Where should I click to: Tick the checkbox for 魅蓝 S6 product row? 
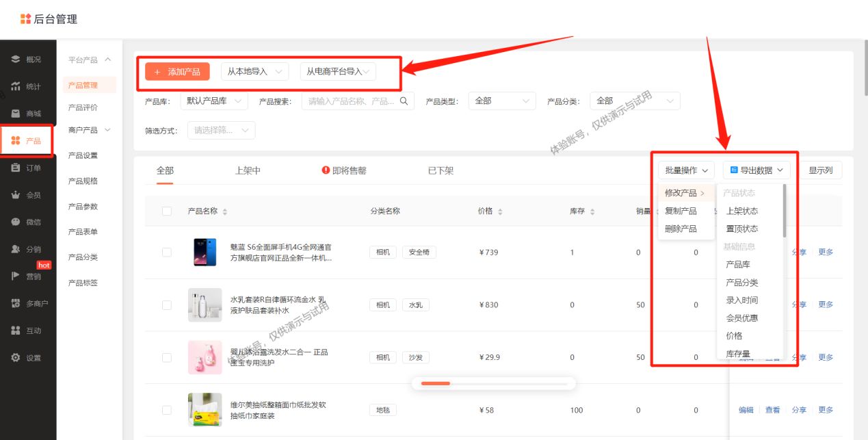click(x=167, y=252)
